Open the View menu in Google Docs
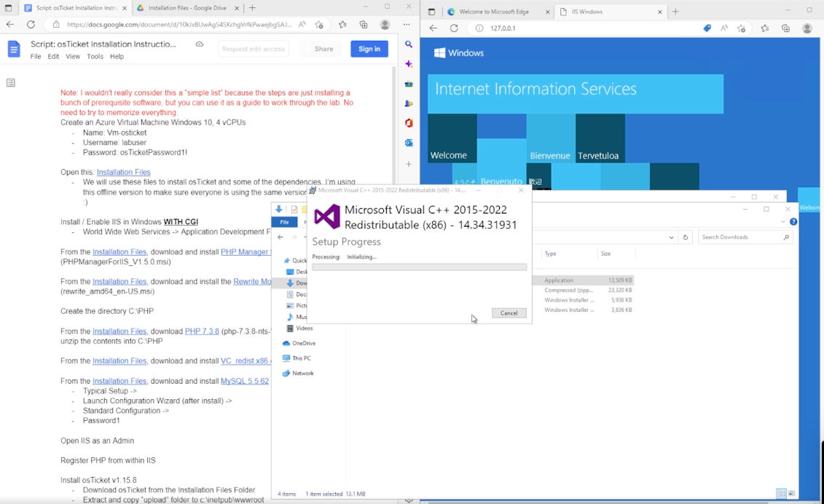The width and height of the screenshot is (824, 504). (73, 56)
